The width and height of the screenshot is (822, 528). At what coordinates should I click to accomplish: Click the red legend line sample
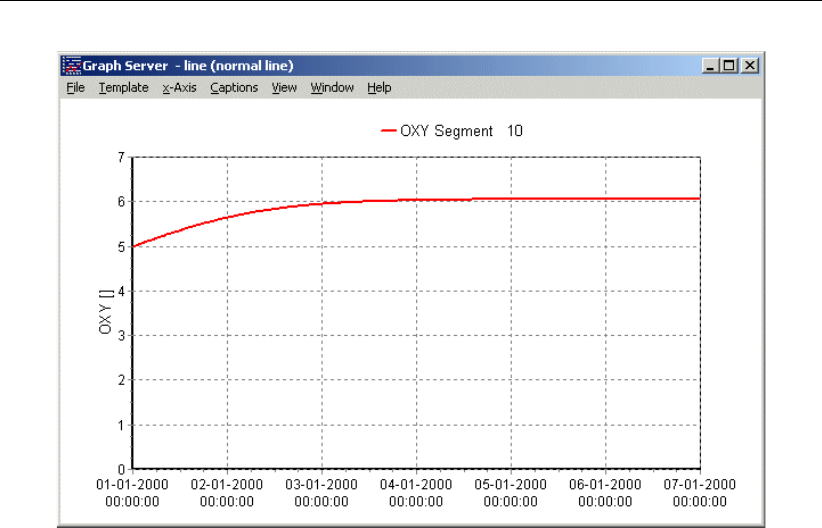tap(388, 131)
